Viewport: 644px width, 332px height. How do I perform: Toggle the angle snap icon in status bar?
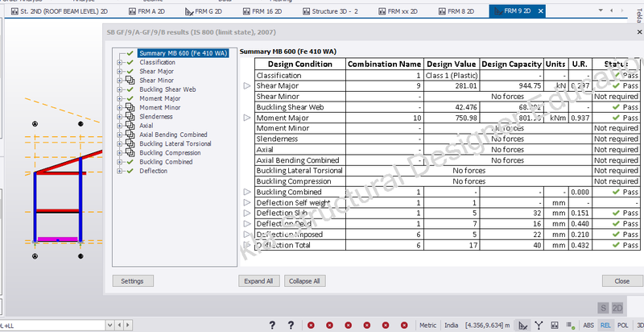[x=522, y=325]
